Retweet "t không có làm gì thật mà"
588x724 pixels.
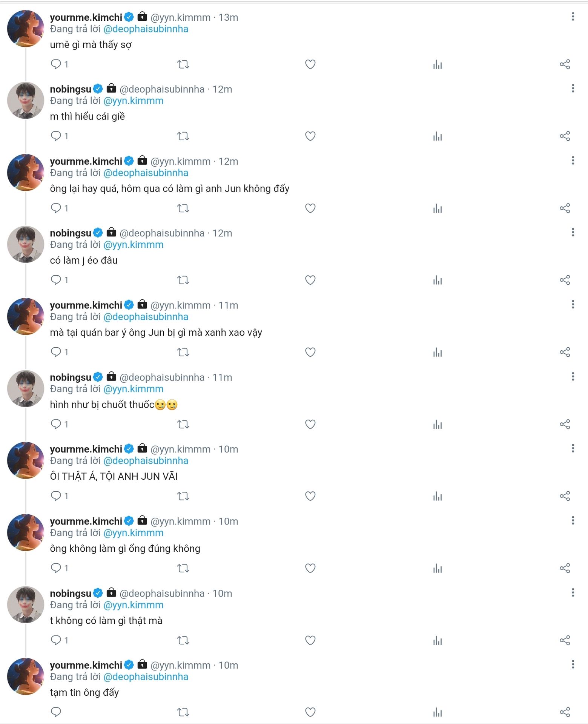183,640
